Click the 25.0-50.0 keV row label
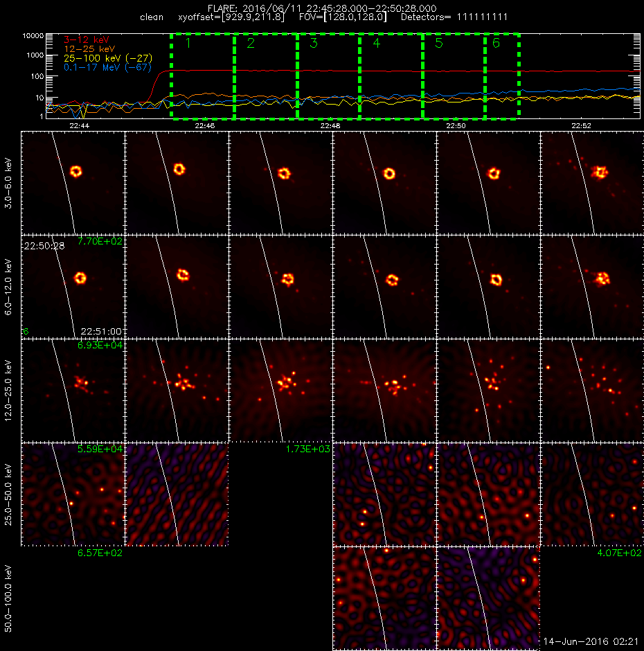 point(8,494)
